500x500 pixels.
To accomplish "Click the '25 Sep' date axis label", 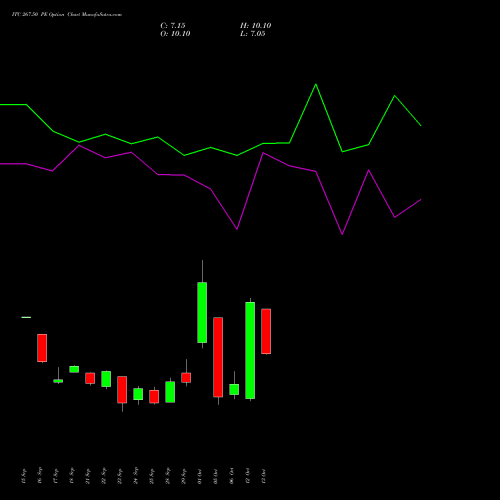I will coord(152,476).
